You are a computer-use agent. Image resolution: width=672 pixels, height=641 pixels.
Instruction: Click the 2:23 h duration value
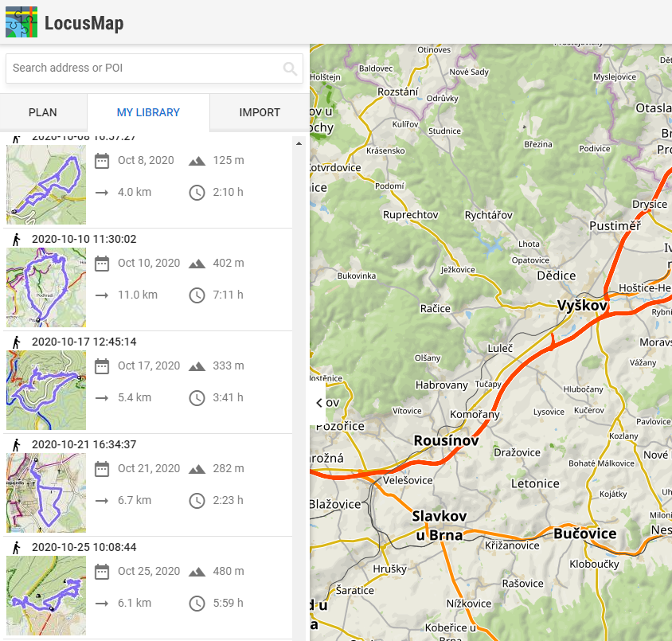point(228,500)
